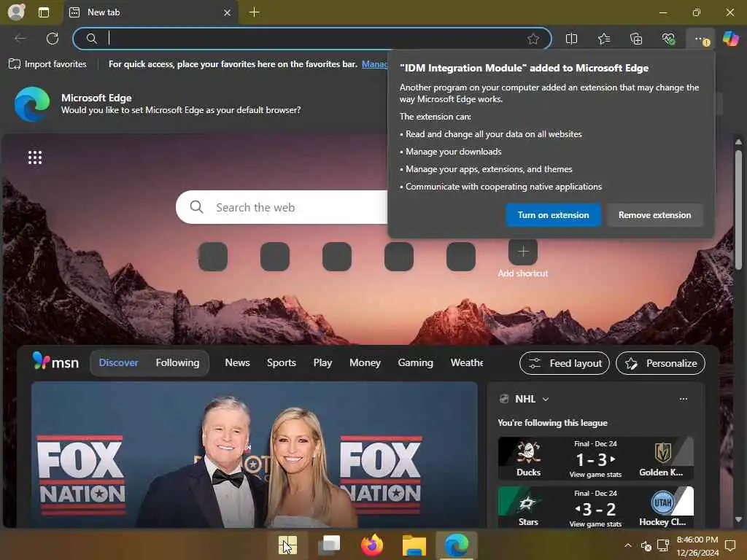Click Import favorites
Viewport: 747px width, 560px height.
[x=47, y=64]
